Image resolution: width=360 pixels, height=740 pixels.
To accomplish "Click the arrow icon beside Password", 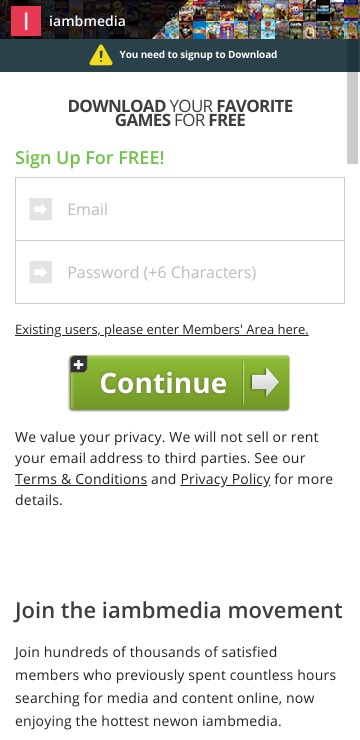I will [41, 272].
